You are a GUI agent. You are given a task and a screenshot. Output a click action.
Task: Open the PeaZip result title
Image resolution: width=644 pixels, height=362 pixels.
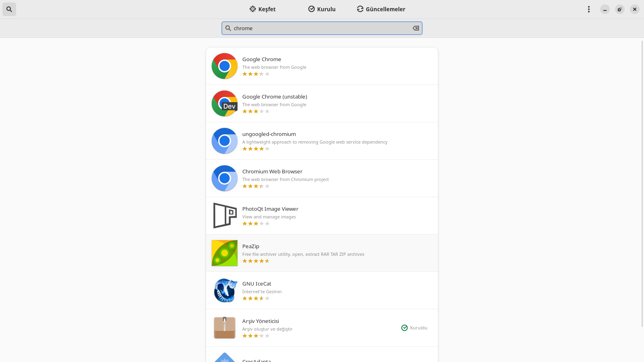point(251,246)
